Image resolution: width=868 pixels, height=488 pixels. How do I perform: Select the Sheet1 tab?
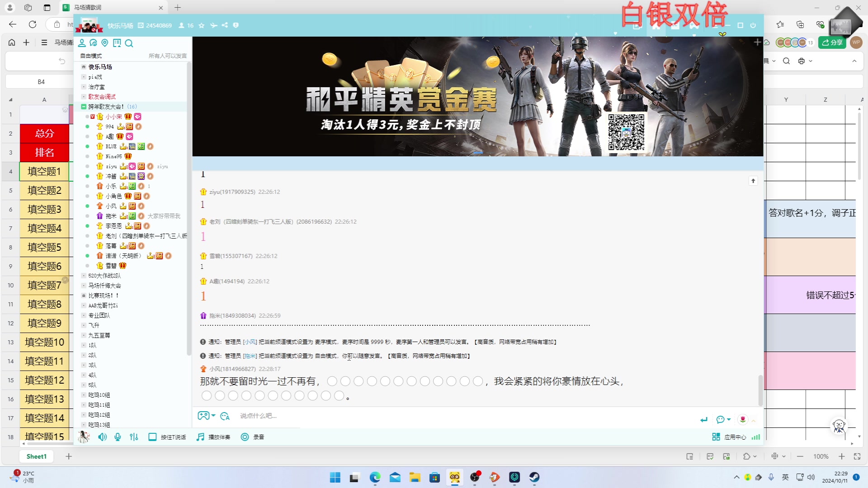coord(36,456)
